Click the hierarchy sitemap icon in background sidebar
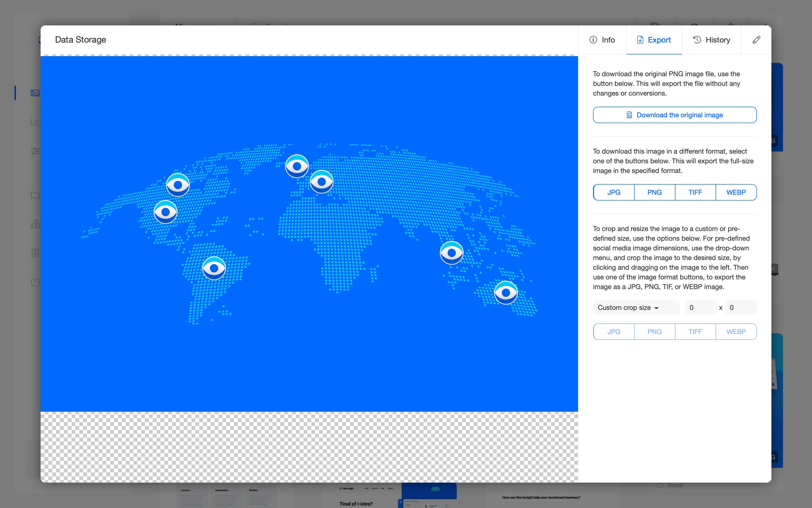812x508 pixels. click(35, 224)
